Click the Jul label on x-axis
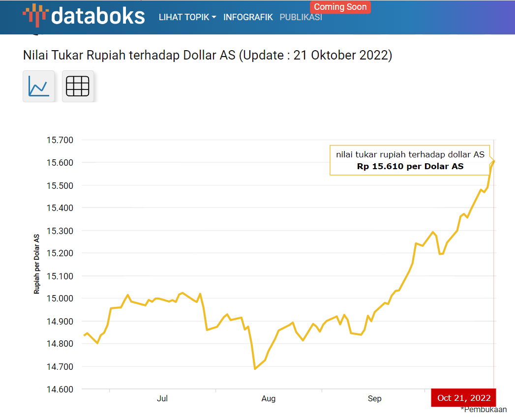Screen dimensions: 515x420 162,398
